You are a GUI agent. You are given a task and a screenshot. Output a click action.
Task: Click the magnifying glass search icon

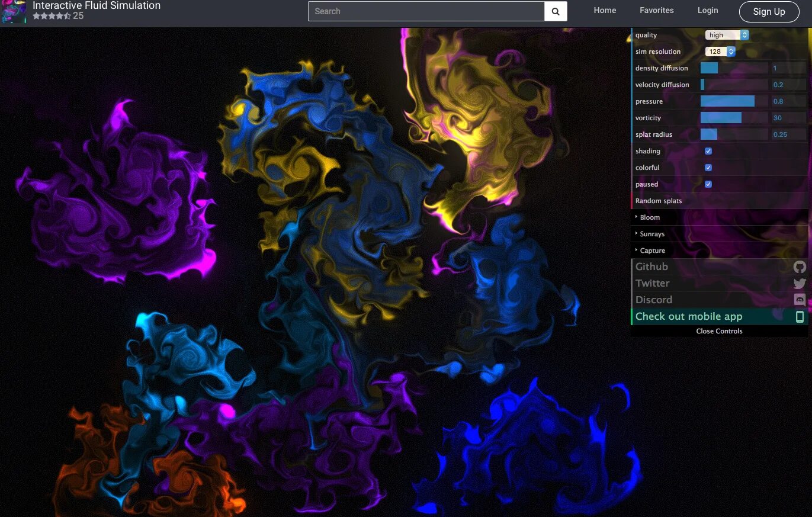[x=555, y=11]
